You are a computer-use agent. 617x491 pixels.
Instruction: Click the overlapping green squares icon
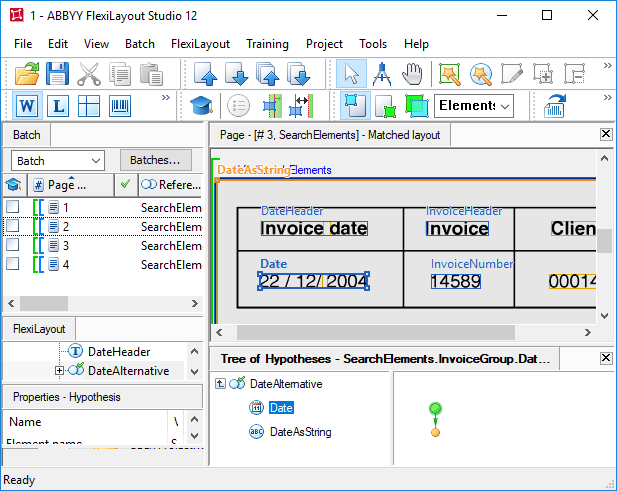tap(417, 106)
